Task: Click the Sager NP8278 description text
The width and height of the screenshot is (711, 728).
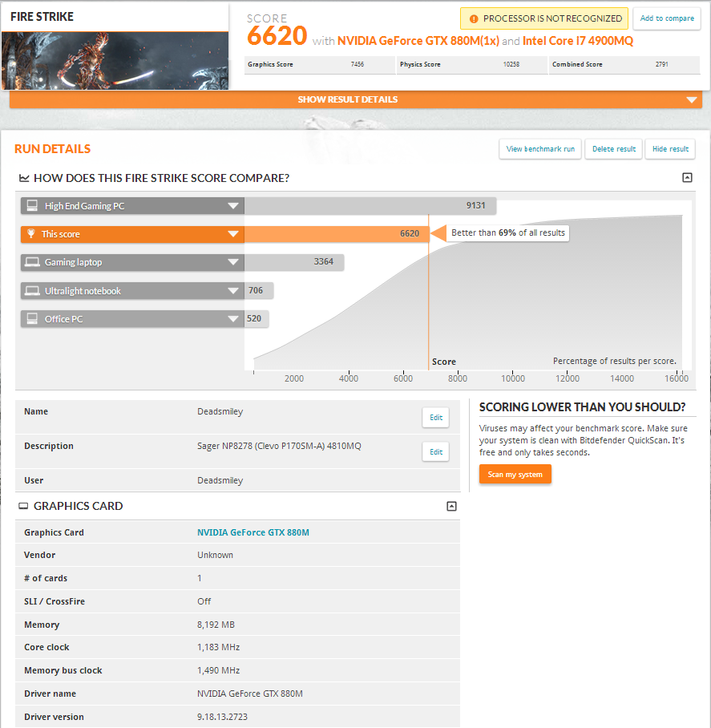Action: (x=279, y=446)
